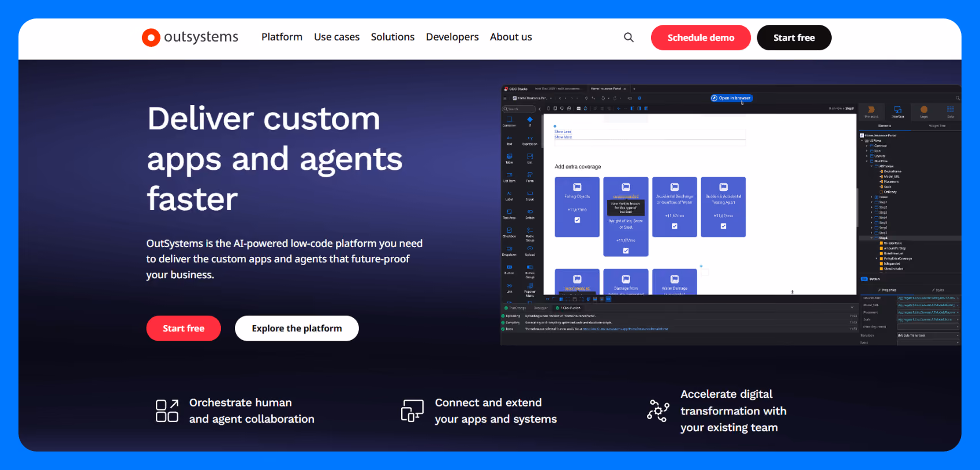Select the Popover Menu widget icon
Screen dimensions: 980x470
click(530, 286)
